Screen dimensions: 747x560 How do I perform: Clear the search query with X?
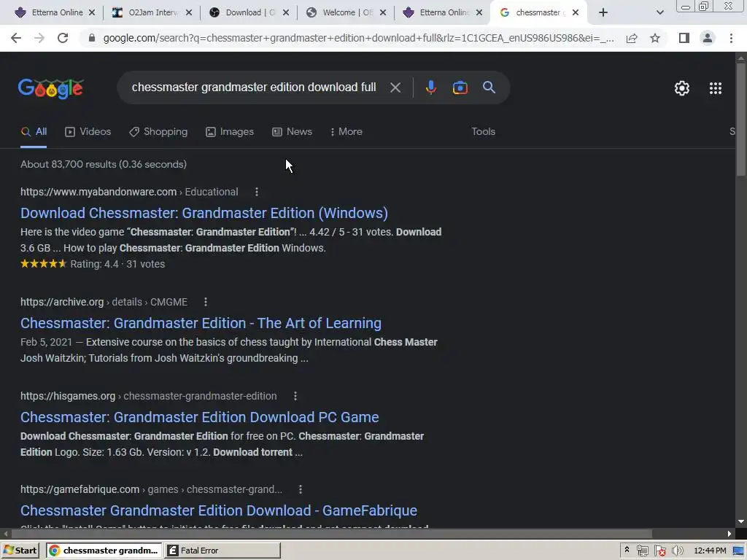point(395,87)
